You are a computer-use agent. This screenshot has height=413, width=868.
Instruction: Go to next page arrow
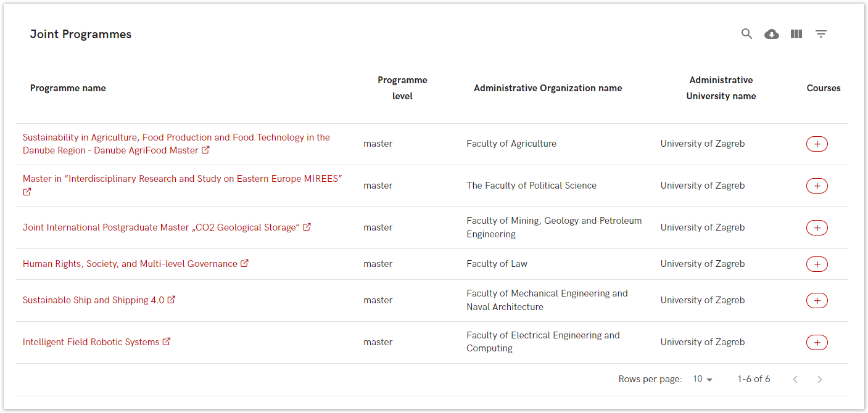[x=820, y=379]
